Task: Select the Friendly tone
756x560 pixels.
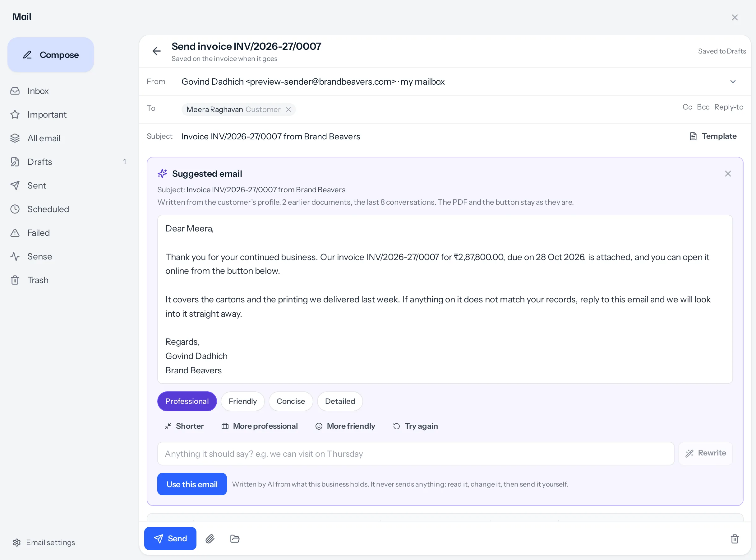Action: [x=243, y=401]
